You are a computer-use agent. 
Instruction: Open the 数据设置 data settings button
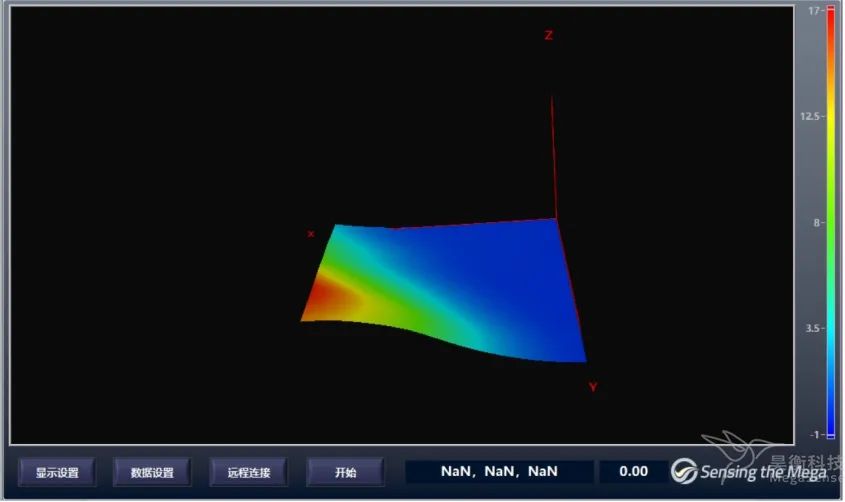(x=153, y=472)
